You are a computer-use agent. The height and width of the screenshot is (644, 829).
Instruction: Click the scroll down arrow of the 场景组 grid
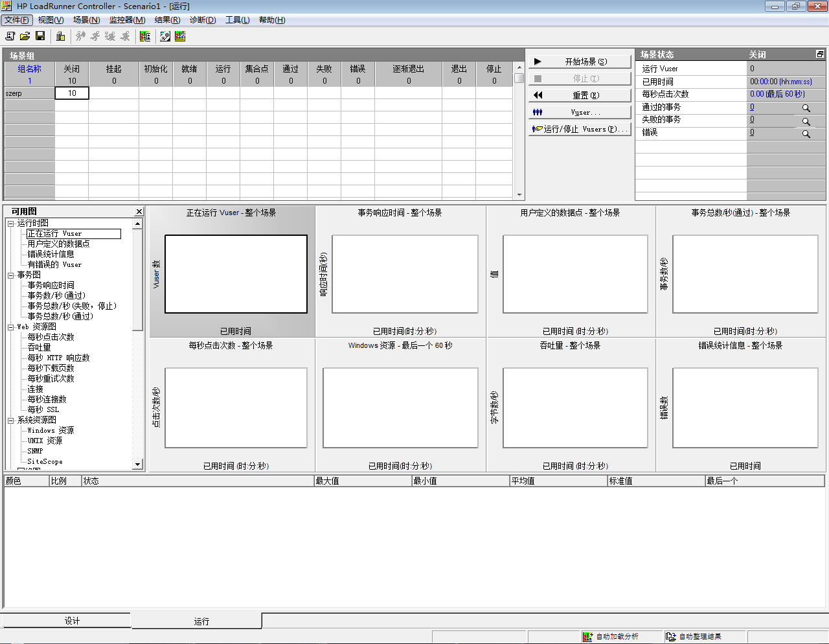(x=519, y=195)
